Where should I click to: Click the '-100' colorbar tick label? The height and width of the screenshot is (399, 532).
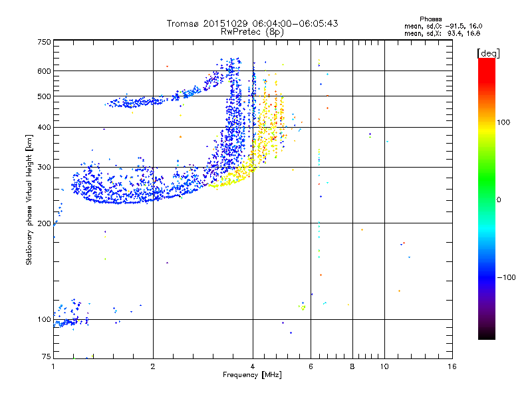506,277
